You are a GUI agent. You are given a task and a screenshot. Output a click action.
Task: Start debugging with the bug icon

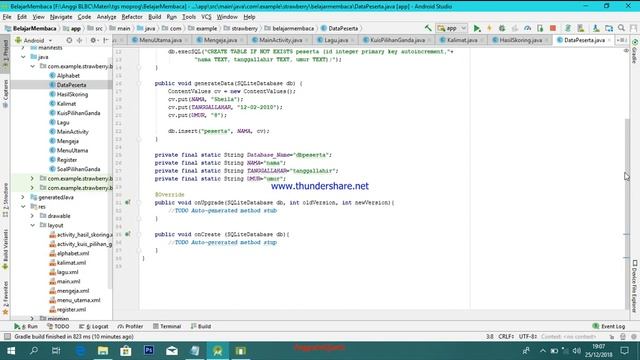pyautogui.click(x=502, y=28)
